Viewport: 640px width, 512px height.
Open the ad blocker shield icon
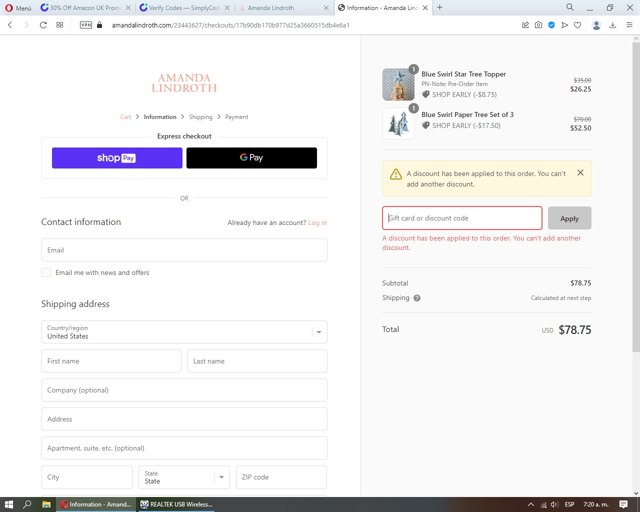point(551,25)
